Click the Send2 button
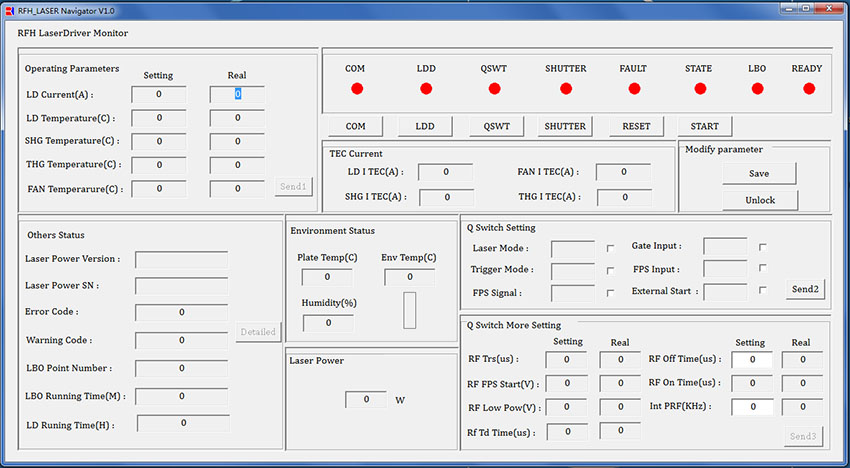 click(805, 289)
